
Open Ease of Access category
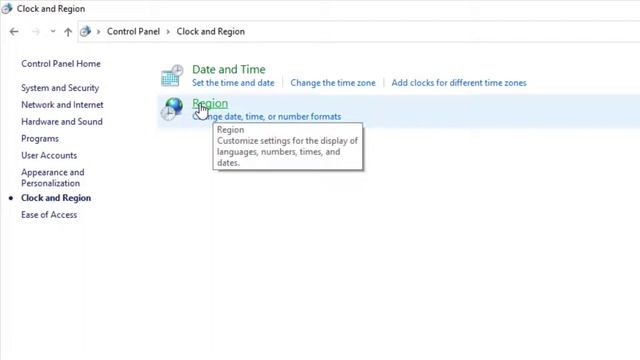49,215
